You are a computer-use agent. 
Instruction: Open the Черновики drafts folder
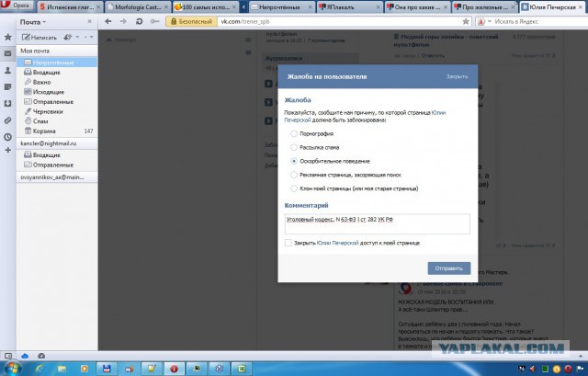(x=57, y=111)
